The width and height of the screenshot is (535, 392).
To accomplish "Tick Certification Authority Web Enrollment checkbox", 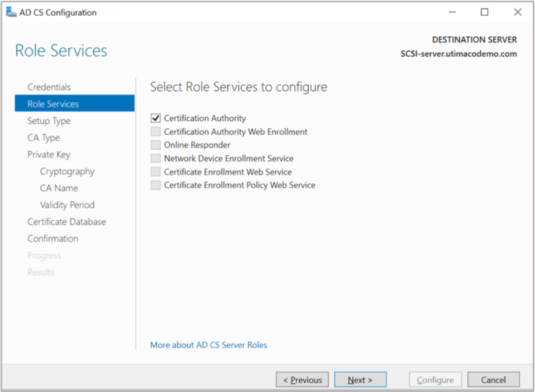I will pos(155,132).
